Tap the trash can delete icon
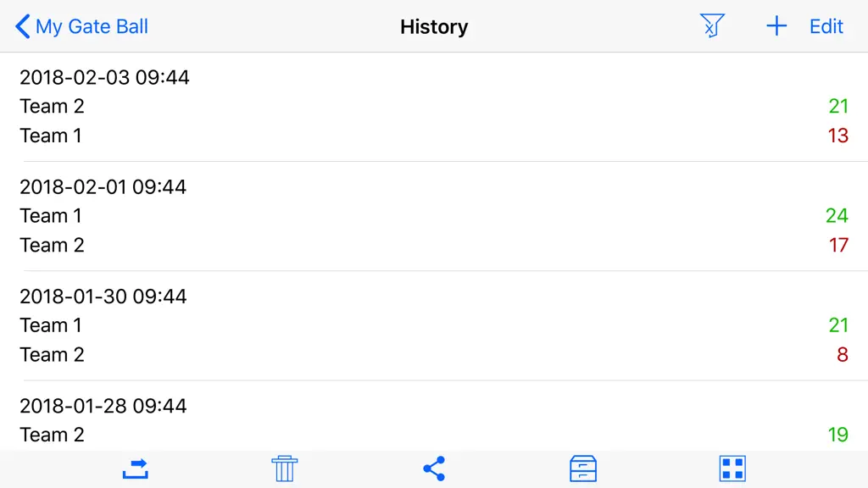The height and width of the screenshot is (488, 868). (x=285, y=469)
